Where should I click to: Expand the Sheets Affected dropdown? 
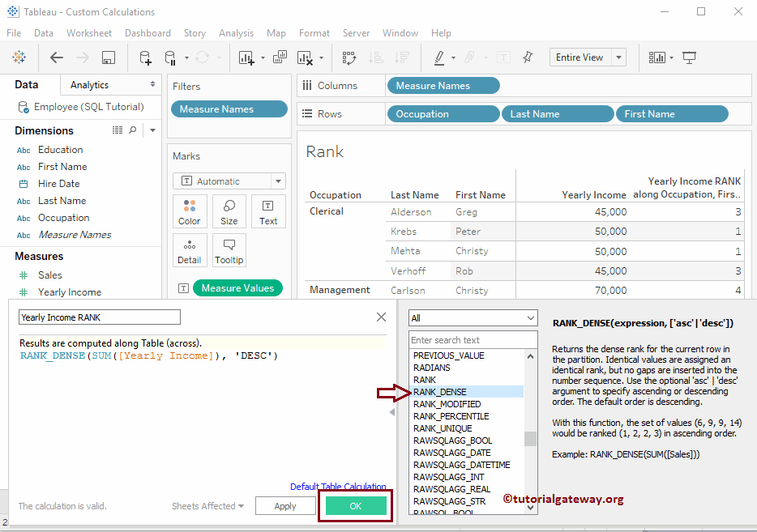click(207, 506)
